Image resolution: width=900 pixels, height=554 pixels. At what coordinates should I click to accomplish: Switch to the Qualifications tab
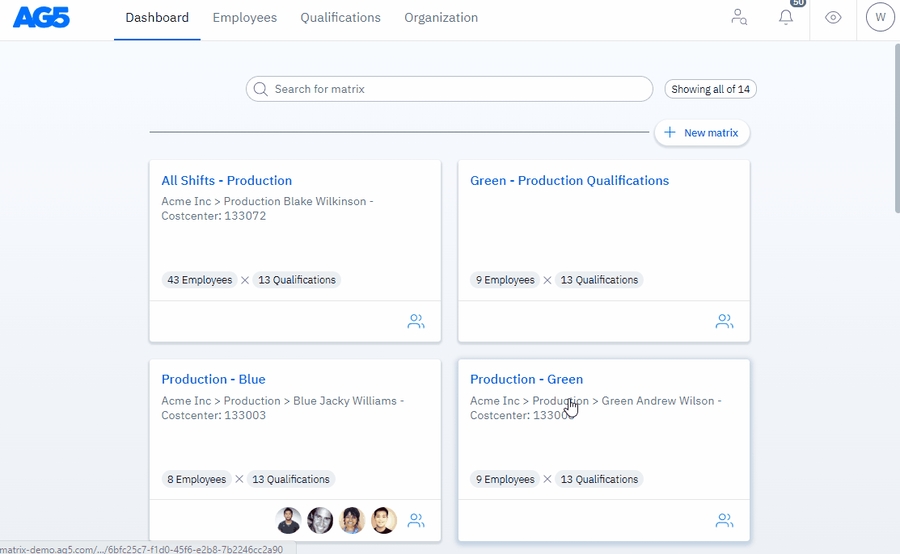pos(340,18)
